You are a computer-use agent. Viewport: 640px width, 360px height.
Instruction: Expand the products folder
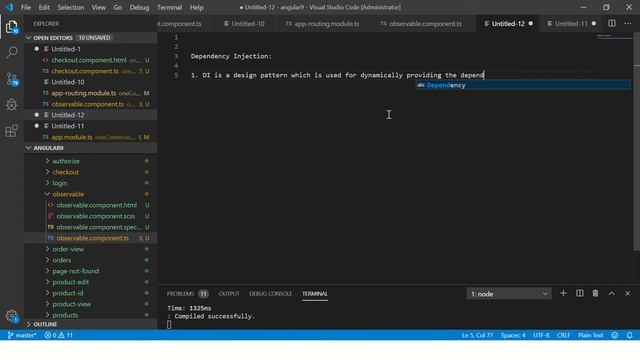tap(65, 315)
